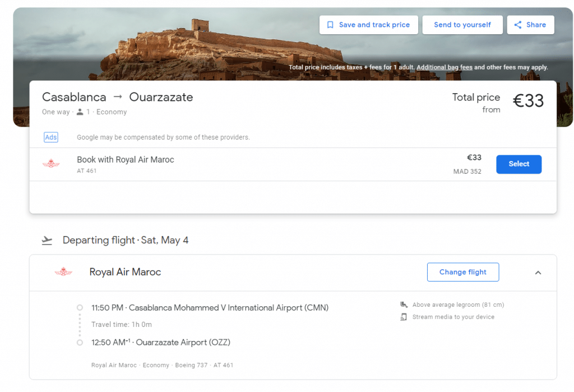
Task: Click Stream media to your device text
Action: point(453,317)
